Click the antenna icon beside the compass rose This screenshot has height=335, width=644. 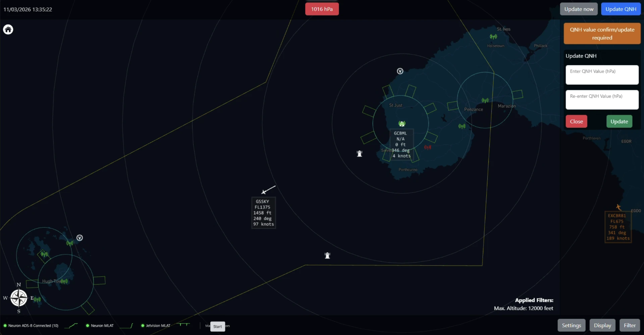pyautogui.click(x=37, y=299)
